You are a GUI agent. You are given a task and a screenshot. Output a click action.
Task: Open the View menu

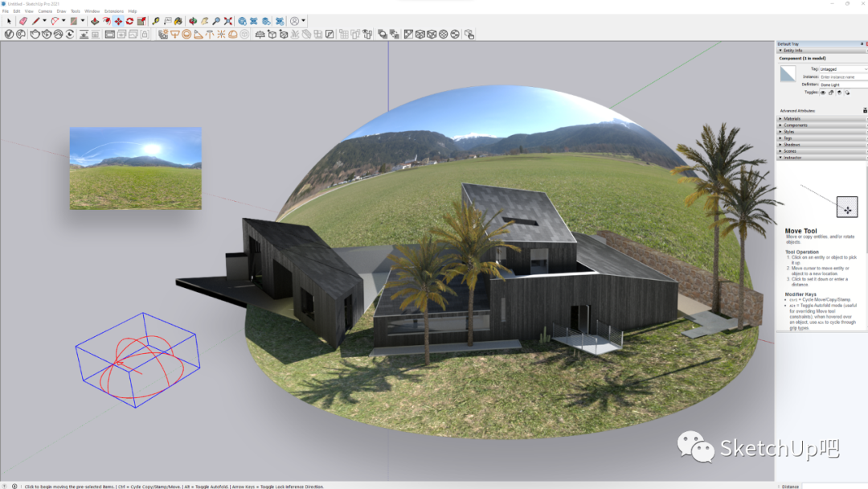(29, 11)
